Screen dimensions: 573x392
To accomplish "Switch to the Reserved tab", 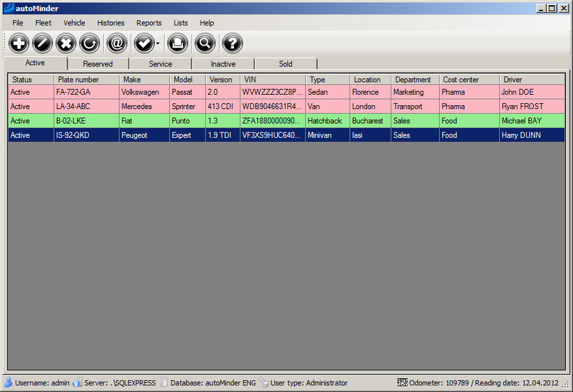I will 97,64.
